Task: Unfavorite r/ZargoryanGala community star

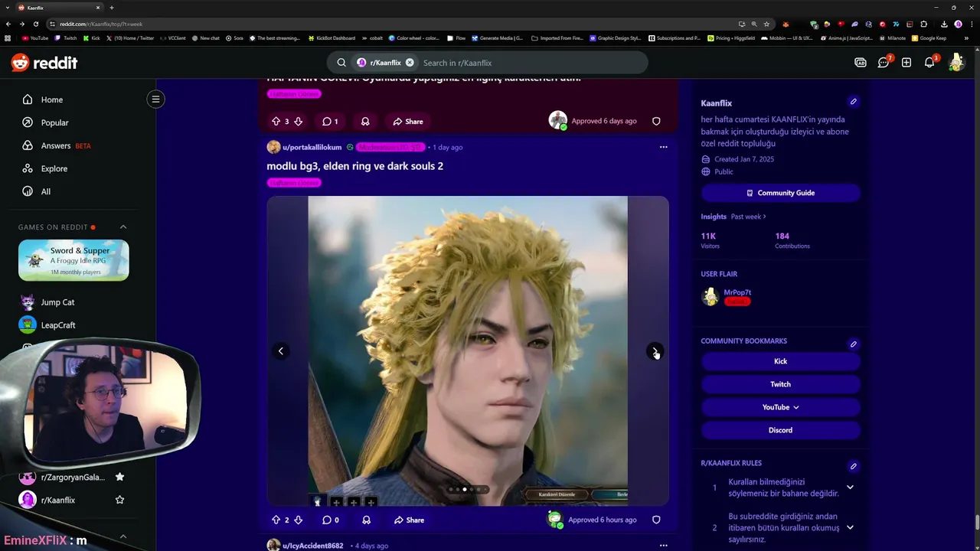Action: (119, 477)
